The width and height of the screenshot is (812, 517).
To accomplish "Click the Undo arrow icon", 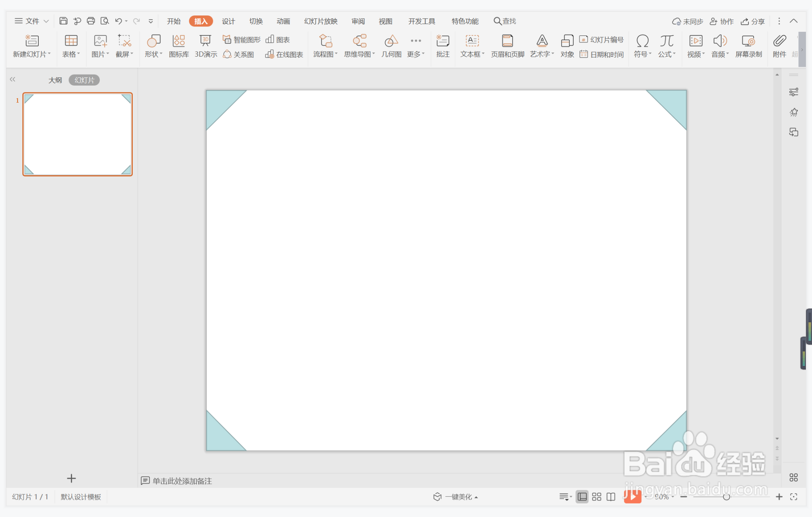I will coord(119,21).
